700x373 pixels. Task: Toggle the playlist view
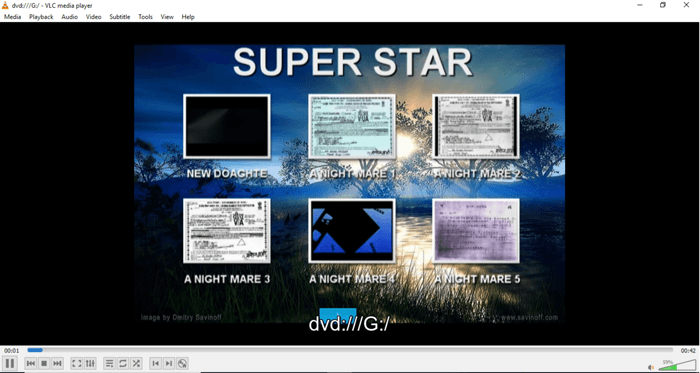pos(109,364)
